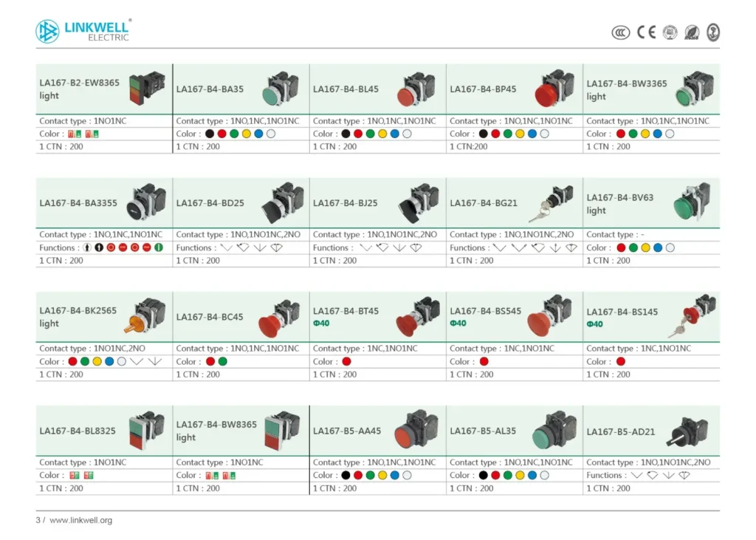This screenshot has width=756, height=540.
Task: Select the green color dot for LA167-B4-BV63
Action: pyautogui.click(x=633, y=247)
